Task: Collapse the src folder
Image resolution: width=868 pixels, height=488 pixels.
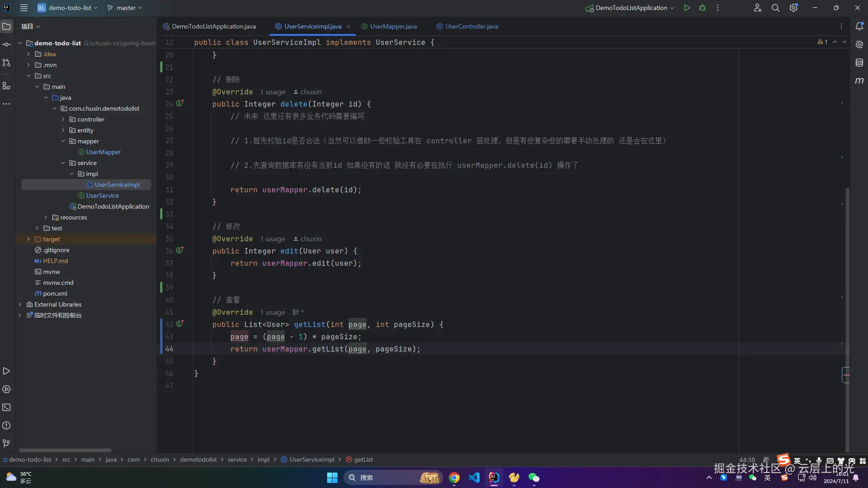Action: click(x=29, y=76)
